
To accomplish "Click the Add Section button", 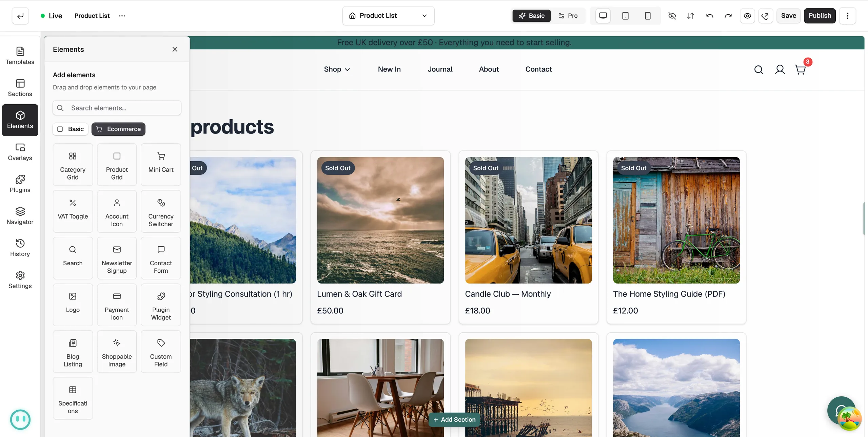I will click(454, 419).
